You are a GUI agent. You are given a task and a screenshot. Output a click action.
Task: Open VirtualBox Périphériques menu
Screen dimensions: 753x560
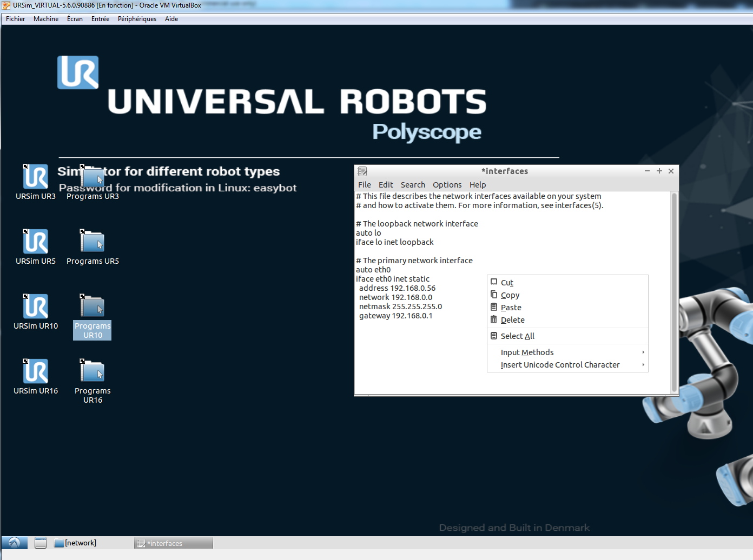(x=137, y=19)
